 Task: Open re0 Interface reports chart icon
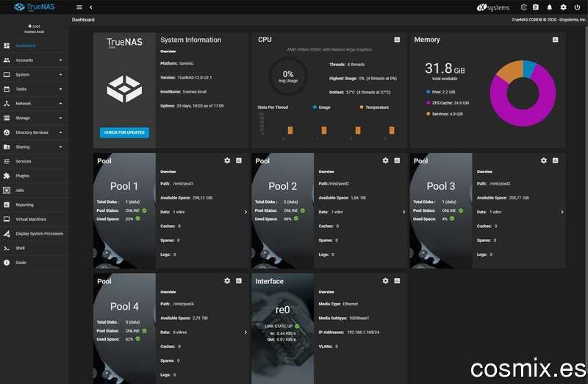397,280
